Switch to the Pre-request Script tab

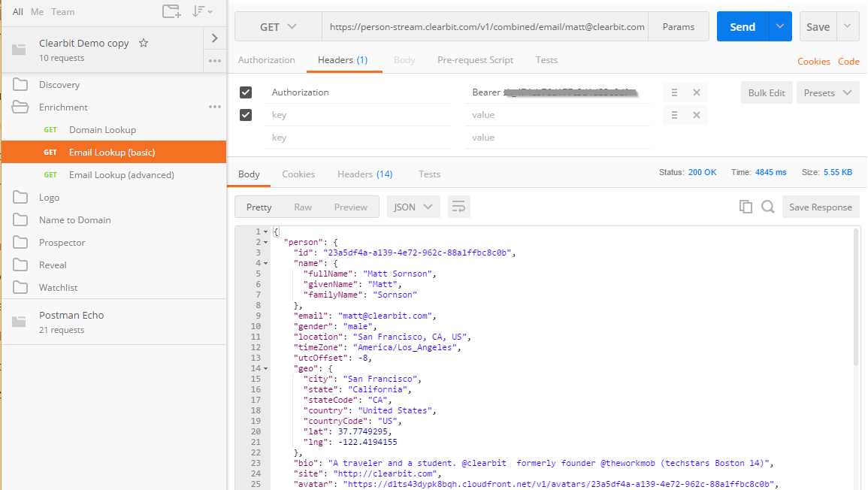475,60
